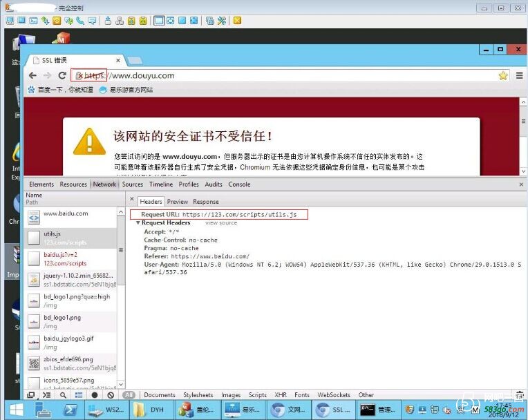Select the All network filter
The image size is (528, 420).
coord(129,395)
